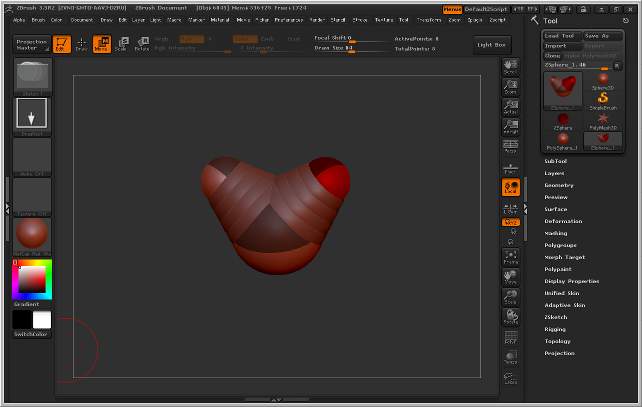Image resolution: width=642 pixels, height=407 pixels.
Task: Open the Light Box browser
Action: tap(491, 44)
